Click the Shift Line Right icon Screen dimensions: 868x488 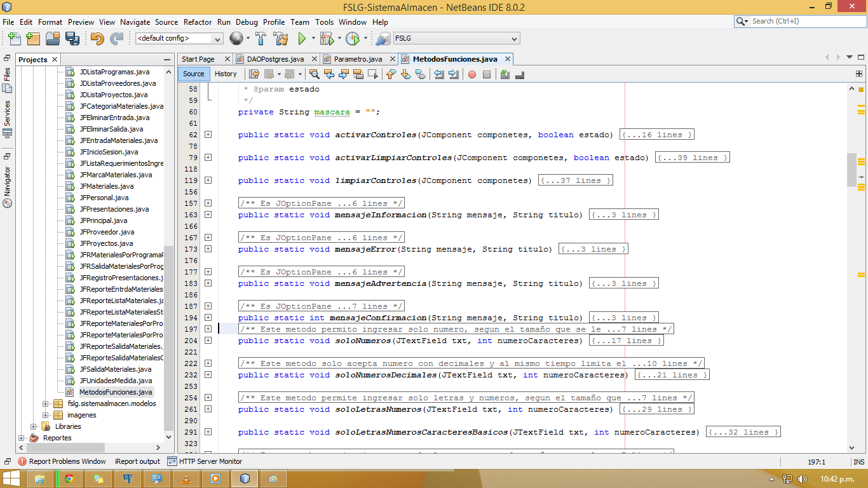tap(454, 74)
